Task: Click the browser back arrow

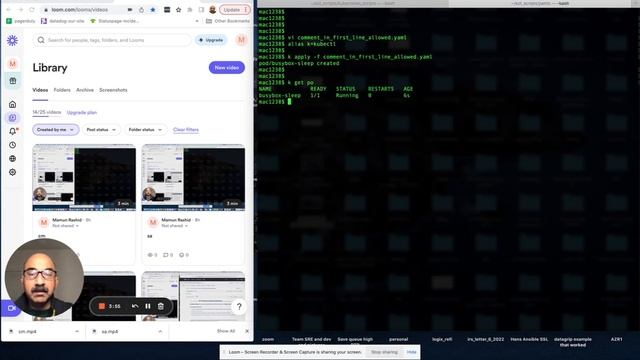Action: pos(9,9)
